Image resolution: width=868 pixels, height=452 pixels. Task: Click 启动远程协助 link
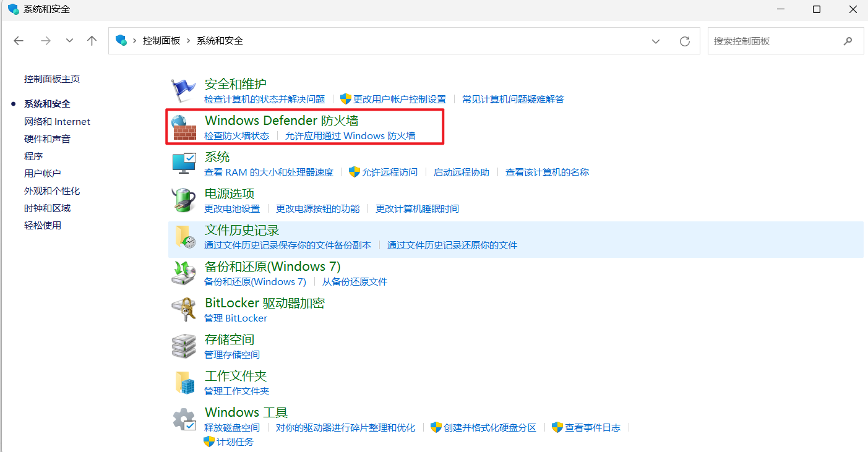click(462, 172)
